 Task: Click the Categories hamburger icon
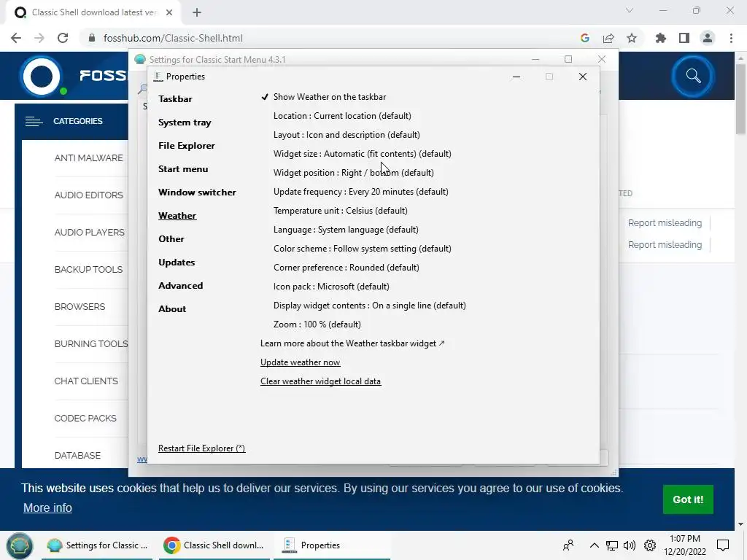tap(34, 122)
